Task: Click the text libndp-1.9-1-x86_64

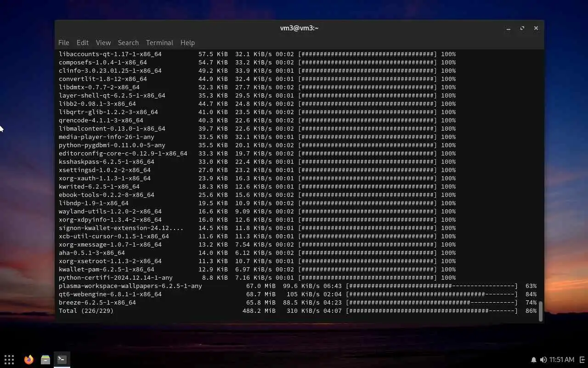Action: tap(94, 203)
